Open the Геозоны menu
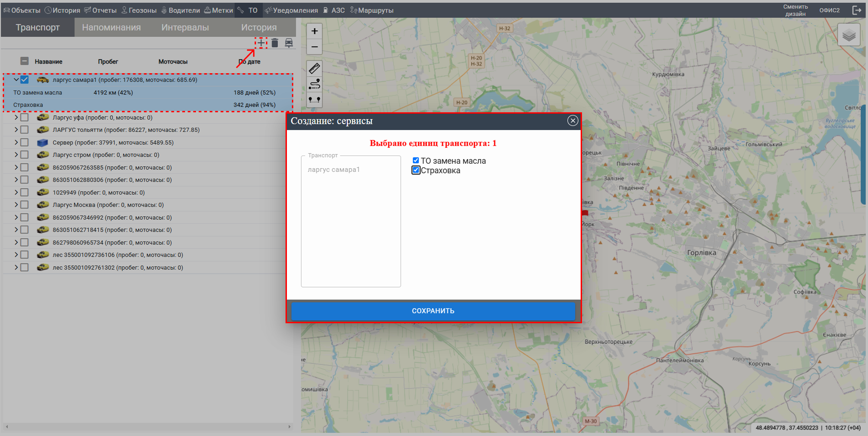868x436 pixels. (x=139, y=10)
